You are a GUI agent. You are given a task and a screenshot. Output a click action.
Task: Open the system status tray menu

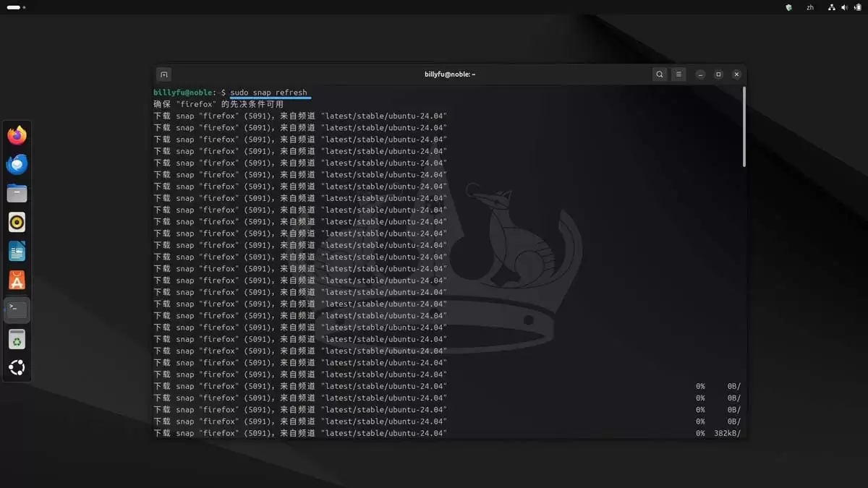click(x=831, y=7)
